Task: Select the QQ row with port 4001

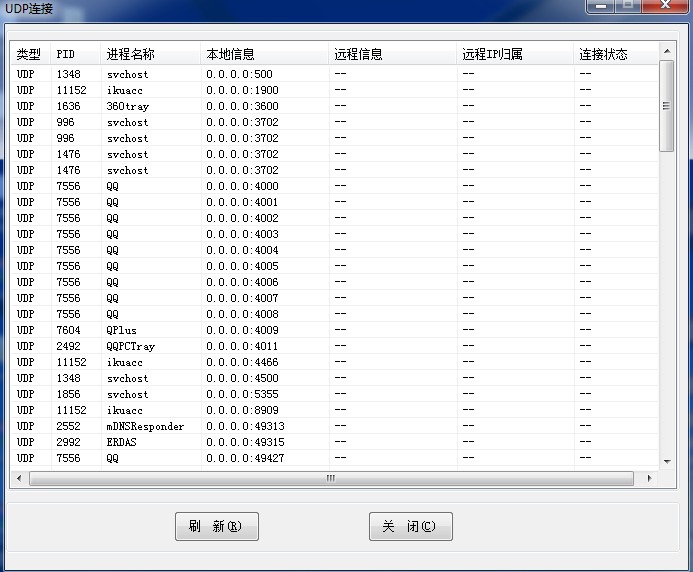Action: pos(335,202)
